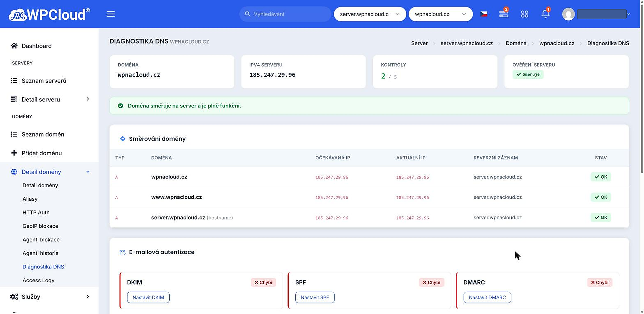Screen dimensions: 644x314
Task: Click the E-mailová autentizace envelope icon
Action: [x=123, y=252]
